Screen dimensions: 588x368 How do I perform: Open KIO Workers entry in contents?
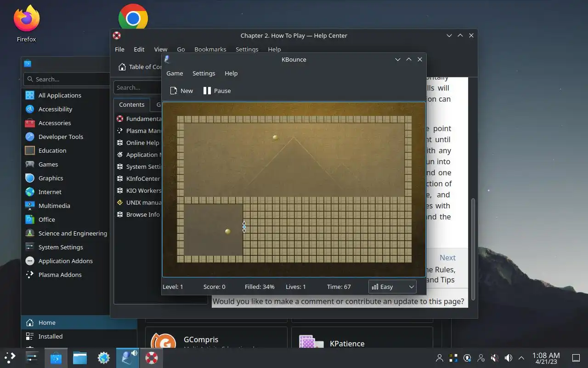click(138, 190)
